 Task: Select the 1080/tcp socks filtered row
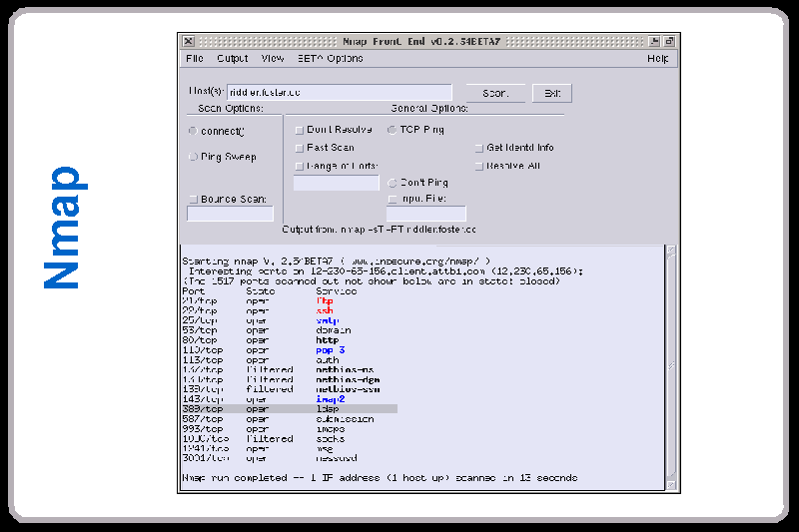(x=264, y=439)
